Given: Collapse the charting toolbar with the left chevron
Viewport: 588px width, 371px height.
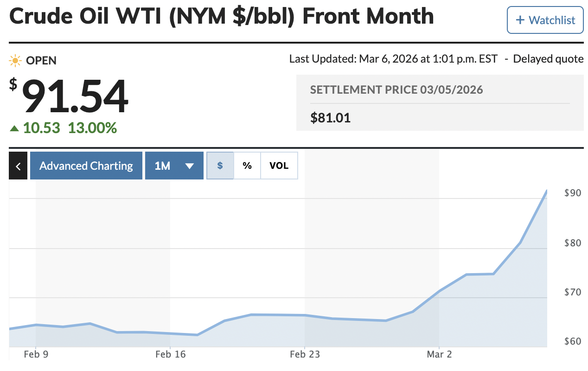Looking at the screenshot, I should (x=18, y=166).
